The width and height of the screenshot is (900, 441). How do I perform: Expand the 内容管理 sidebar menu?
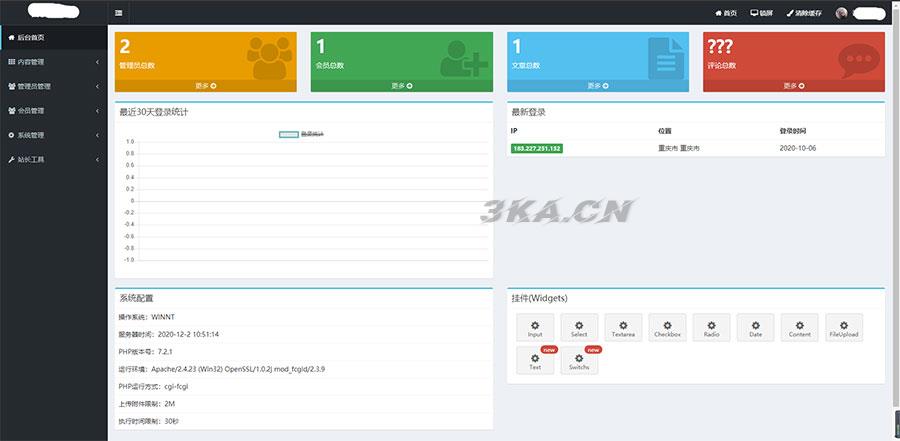tap(53, 62)
